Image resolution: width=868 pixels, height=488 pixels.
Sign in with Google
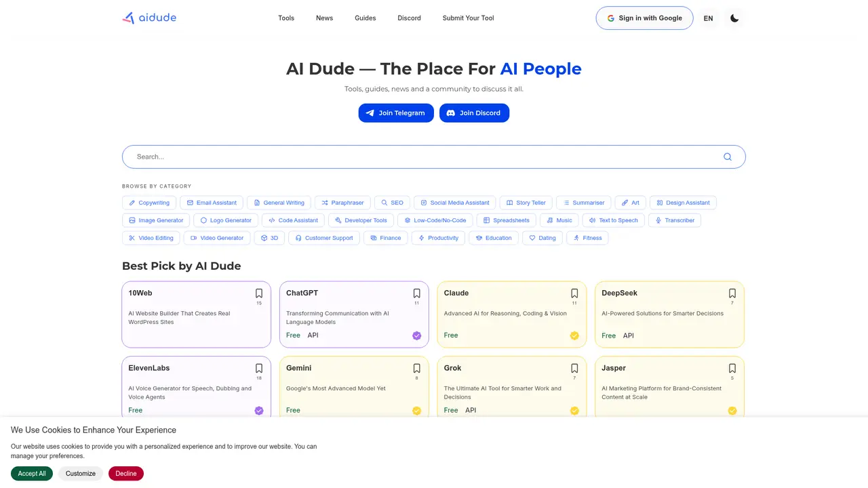[x=644, y=18]
